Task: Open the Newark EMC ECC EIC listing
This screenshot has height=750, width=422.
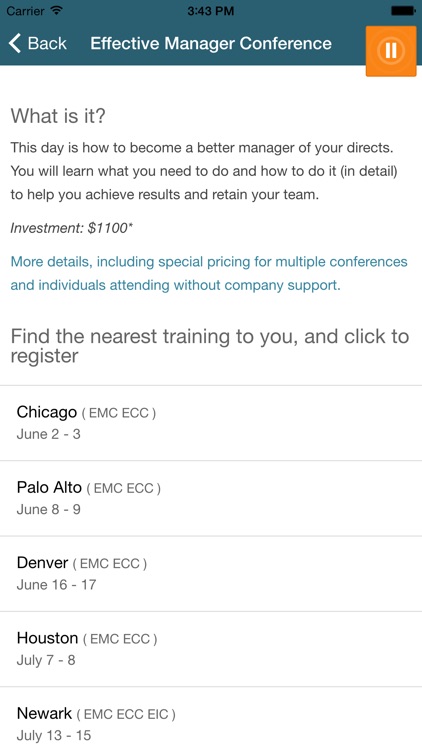Action: [x=211, y=719]
